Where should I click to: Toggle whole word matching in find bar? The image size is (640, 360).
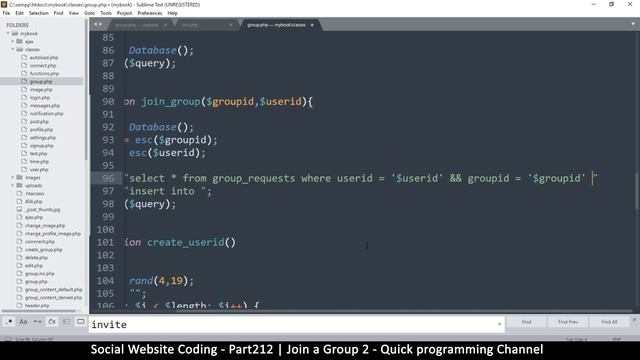38,322
